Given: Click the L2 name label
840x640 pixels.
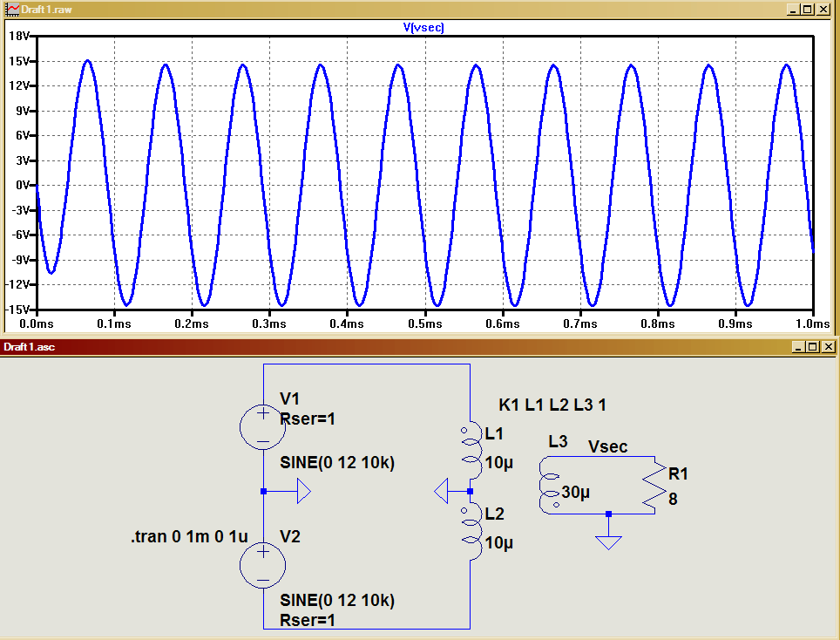Looking at the screenshot, I should pyautogui.click(x=494, y=514).
